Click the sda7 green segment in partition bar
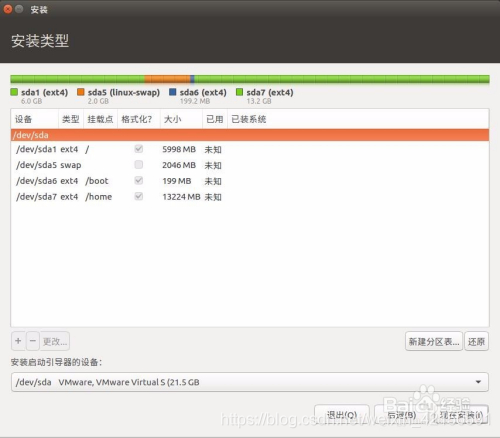500x438 pixels. pyautogui.click(x=342, y=79)
